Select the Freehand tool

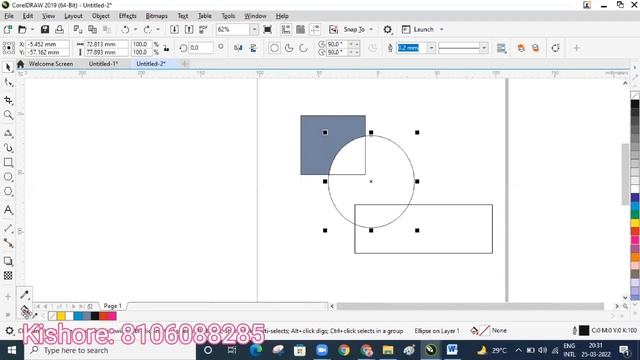8,133
